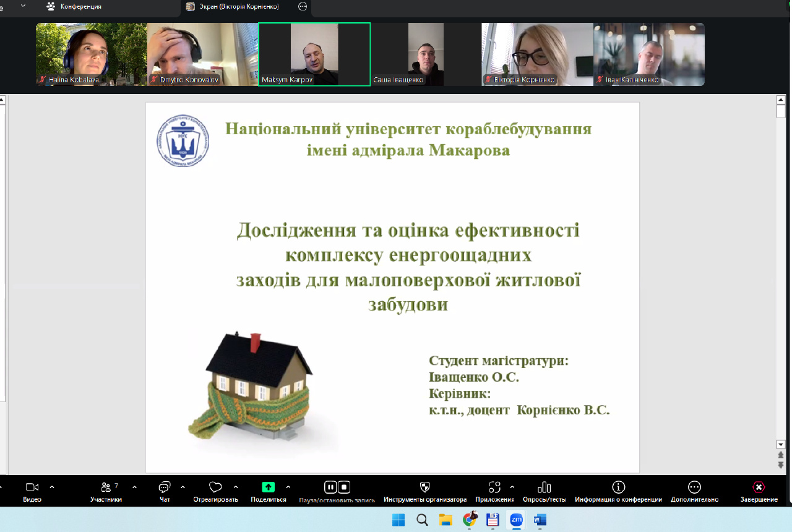Toggle the camera with the Видео button
The height and width of the screenshot is (532, 792).
(x=32, y=488)
